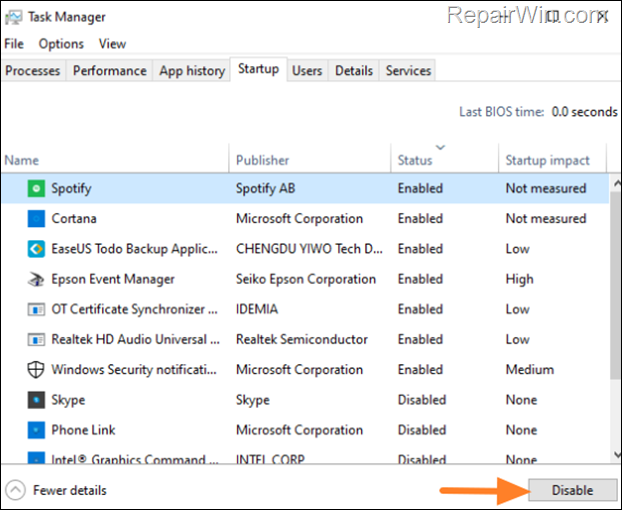Click the Phone Link app icon

(x=36, y=430)
